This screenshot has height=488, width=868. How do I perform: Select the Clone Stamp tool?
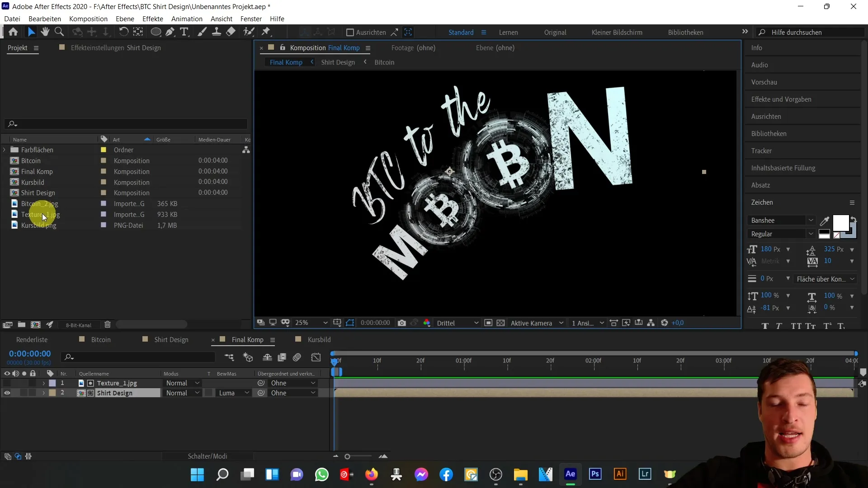click(x=217, y=32)
